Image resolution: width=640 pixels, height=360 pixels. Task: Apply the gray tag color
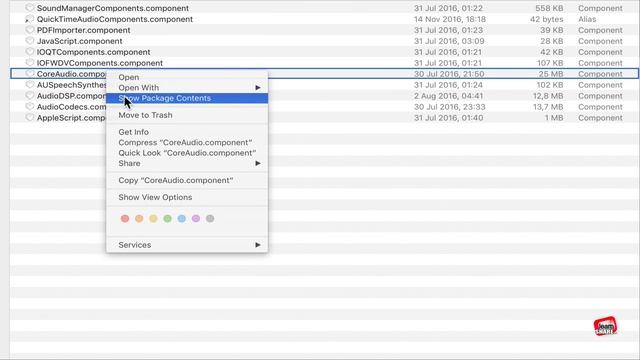[210, 219]
